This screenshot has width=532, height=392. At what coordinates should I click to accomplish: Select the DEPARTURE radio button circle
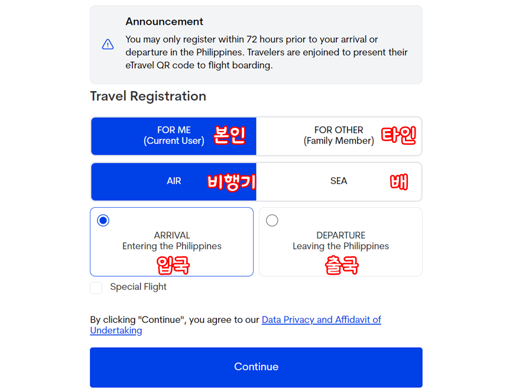click(x=272, y=221)
